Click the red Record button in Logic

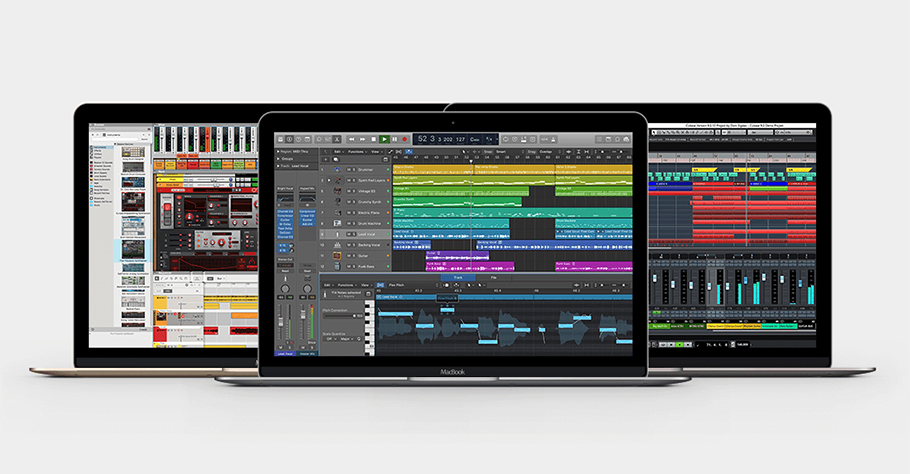coord(405,139)
